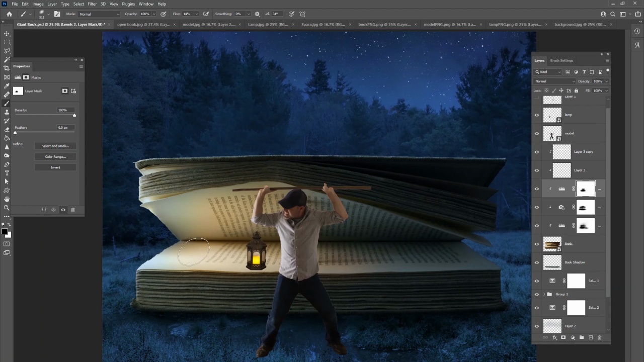Open the layer blend mode dropdown
644x362 pixels.
click(555, 81)
